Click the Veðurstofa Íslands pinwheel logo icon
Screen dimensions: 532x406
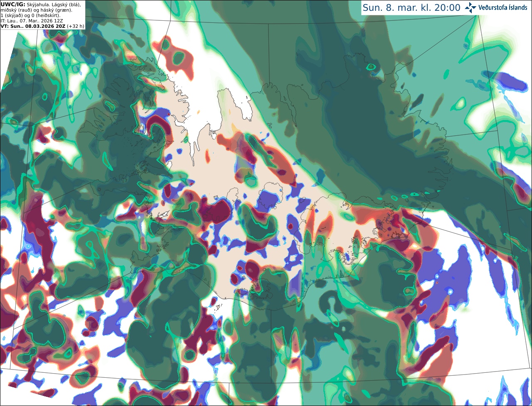[470, 7]
